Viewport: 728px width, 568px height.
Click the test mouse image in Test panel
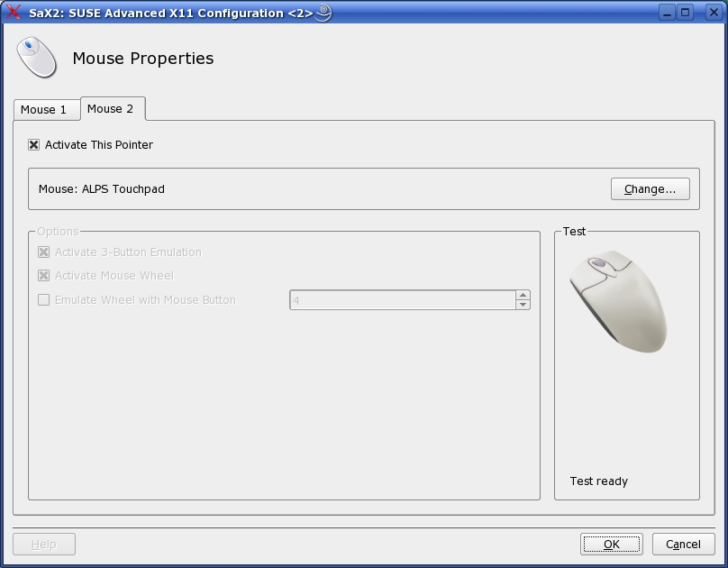click(x=618, y=301)
